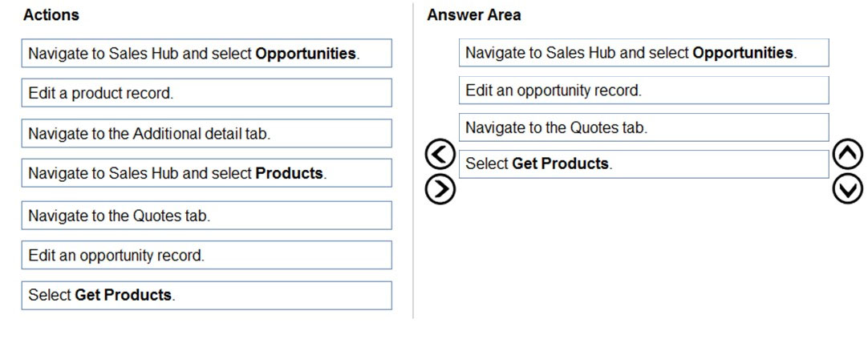868x339 pixels.
Task: Select 'Navigate to the Quotes tab' in Answer Area
Action: [644, 127]
